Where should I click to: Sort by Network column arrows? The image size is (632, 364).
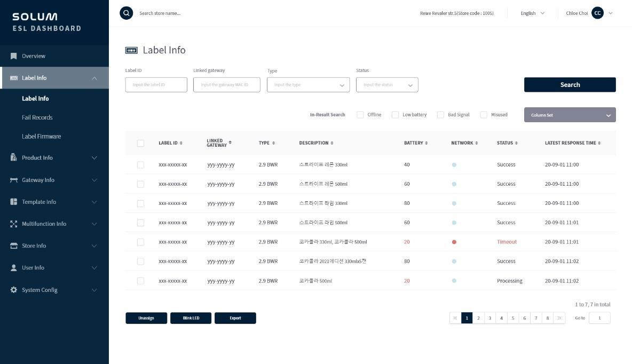[x=477, y=143]
